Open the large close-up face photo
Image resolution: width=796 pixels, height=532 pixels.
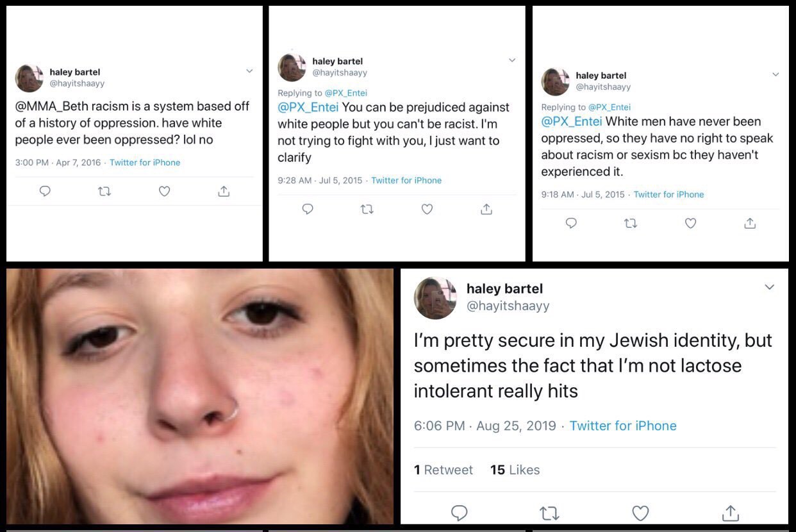pos(200,396)
